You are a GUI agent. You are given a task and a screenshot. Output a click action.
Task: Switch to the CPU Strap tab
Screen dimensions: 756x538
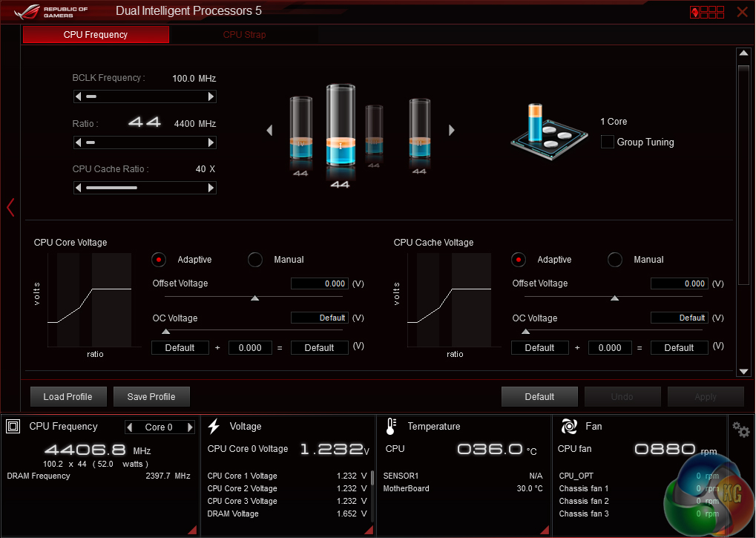point(244,35)
